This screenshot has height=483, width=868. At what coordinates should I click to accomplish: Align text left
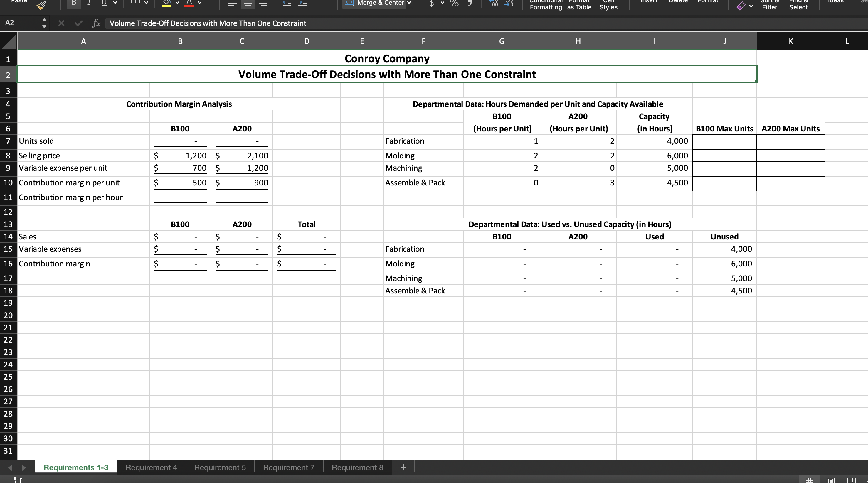(232, 3)
